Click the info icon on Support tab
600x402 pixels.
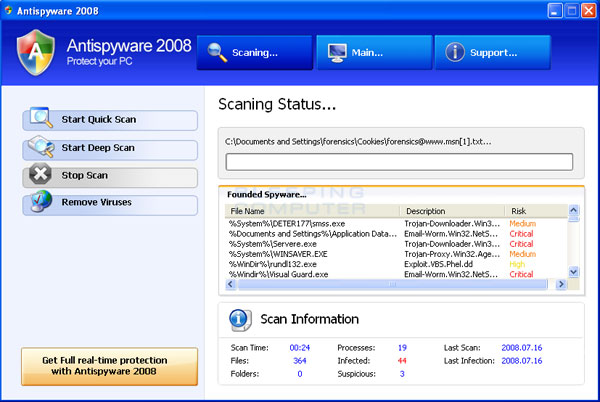(455, 52)
